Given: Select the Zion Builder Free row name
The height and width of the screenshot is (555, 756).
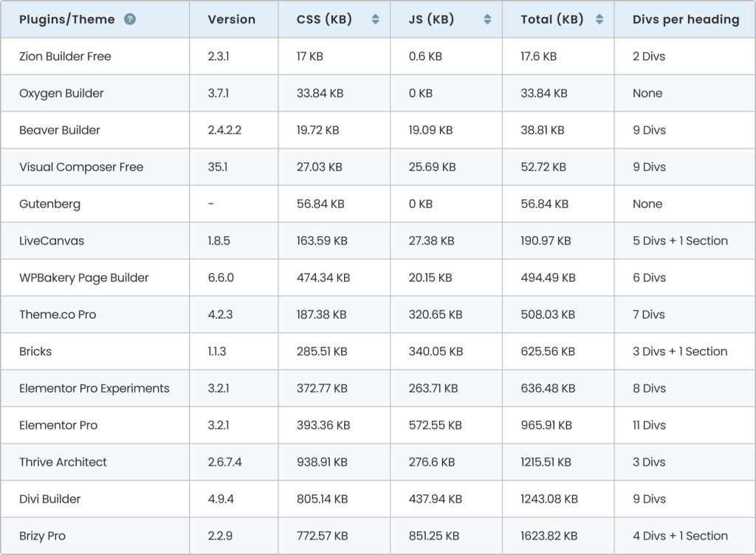Looking at the screenshot, I should point(65,56).
